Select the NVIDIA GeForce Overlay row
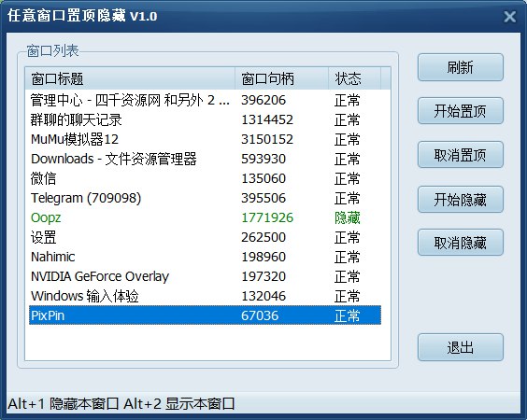 [x=205, y=276]
